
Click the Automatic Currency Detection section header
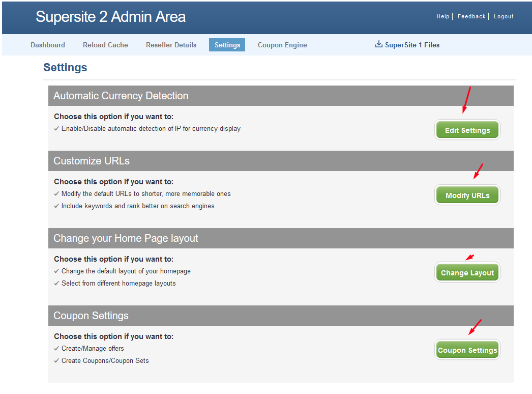[x=281, y=95]
